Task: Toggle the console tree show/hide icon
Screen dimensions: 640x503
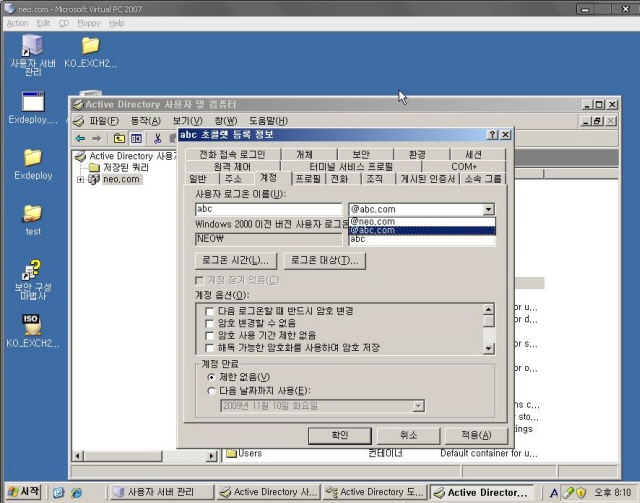Action: [136, 139]
